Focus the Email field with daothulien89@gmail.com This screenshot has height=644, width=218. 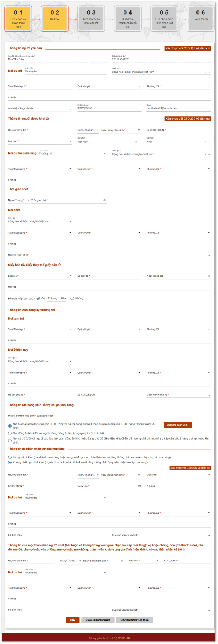(179, 108)
